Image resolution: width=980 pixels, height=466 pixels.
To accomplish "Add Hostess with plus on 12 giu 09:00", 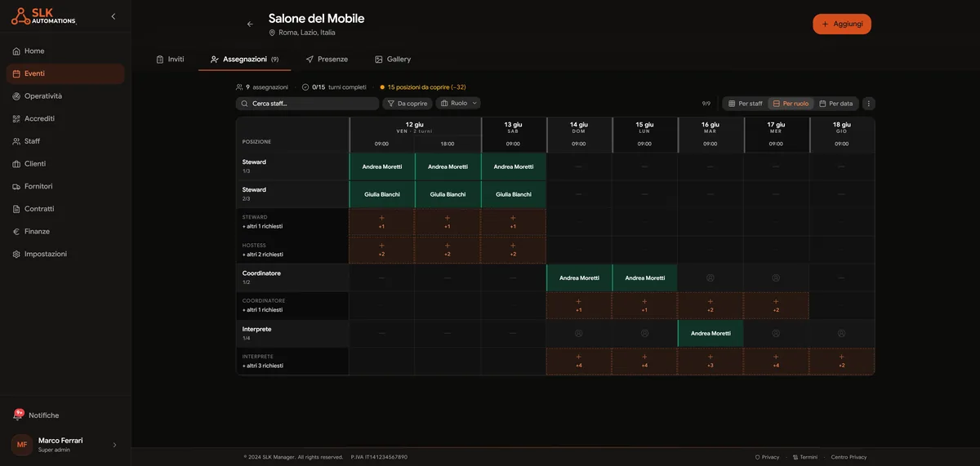I will coord(381,250).
